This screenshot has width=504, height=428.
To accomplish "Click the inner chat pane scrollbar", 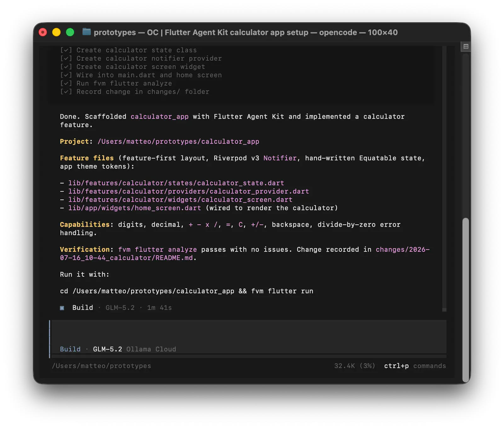I will pos(444,179).
